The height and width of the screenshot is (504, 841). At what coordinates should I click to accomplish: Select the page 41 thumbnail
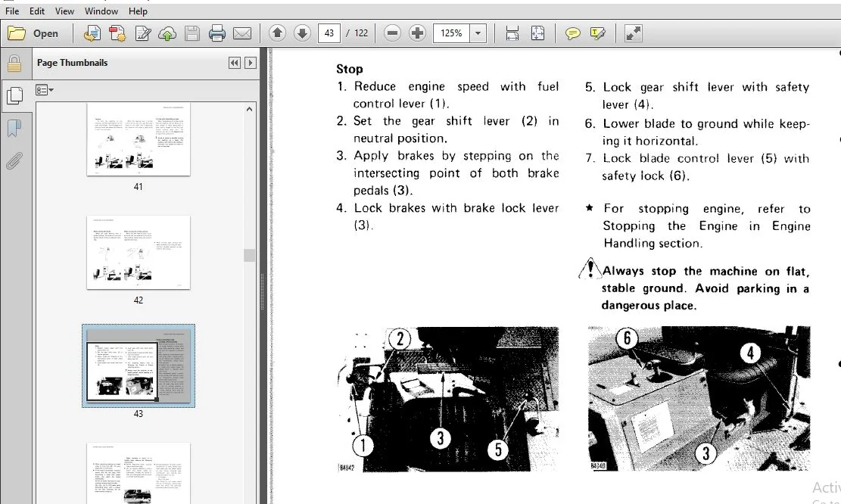click(139, 139)
